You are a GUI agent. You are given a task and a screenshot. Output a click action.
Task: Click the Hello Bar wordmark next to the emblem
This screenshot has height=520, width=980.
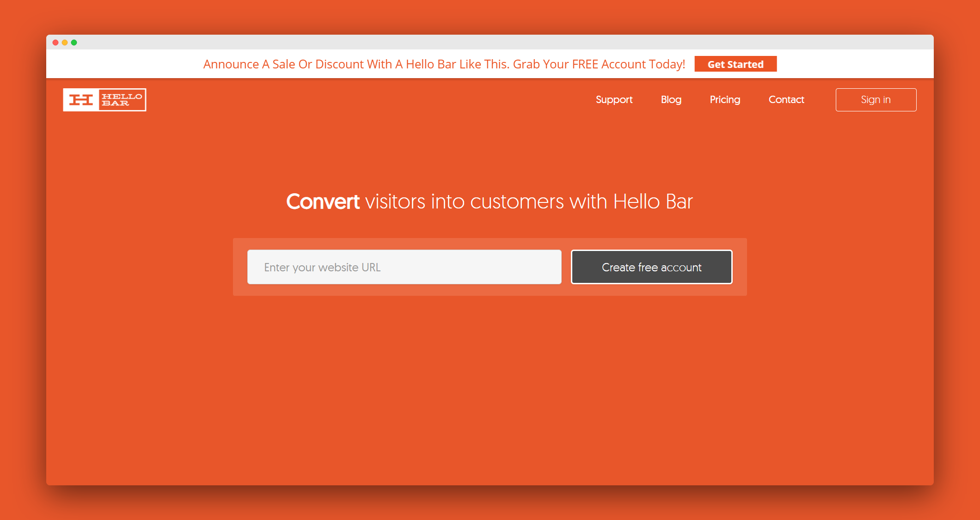click(x=122, y=99)
